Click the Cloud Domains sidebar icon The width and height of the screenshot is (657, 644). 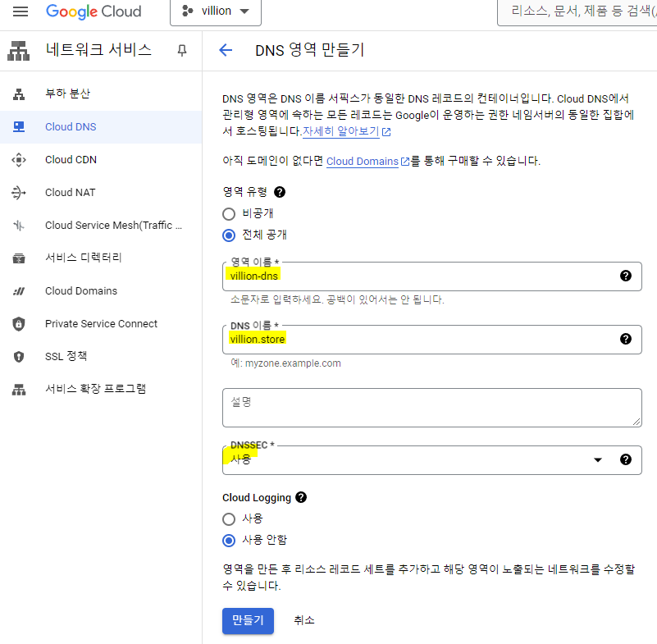[19, 291]
